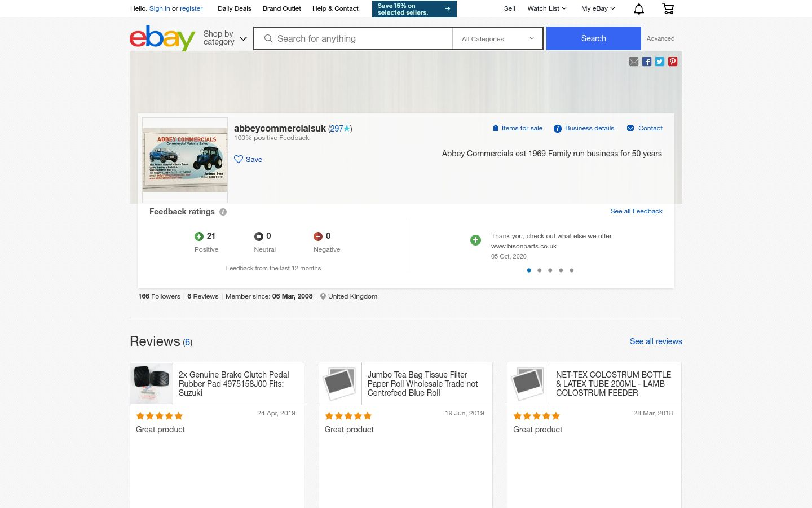The height and width of the screenshot is (508, 812).
Task: Select second feedback carousel dot
Action: pyautogui.click(x=540, y=270)
